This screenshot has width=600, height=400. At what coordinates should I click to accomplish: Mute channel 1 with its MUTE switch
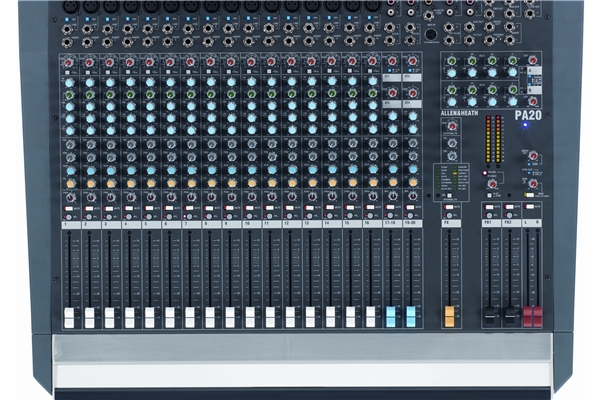coord(69,209)
